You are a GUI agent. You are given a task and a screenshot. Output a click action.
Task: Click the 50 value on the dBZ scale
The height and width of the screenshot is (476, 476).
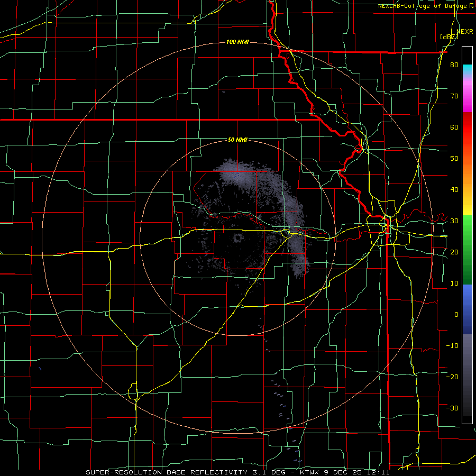click(x=454, y=159)
